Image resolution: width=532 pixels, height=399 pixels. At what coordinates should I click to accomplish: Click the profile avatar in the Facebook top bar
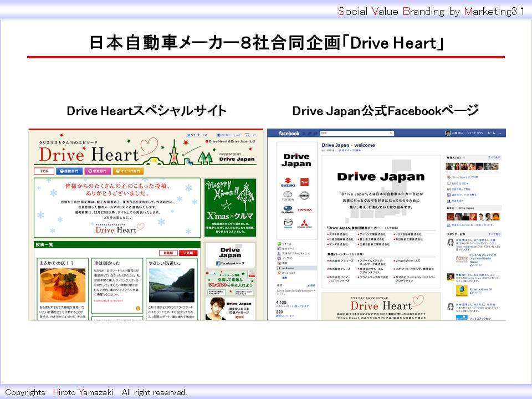tap(448, 134)
